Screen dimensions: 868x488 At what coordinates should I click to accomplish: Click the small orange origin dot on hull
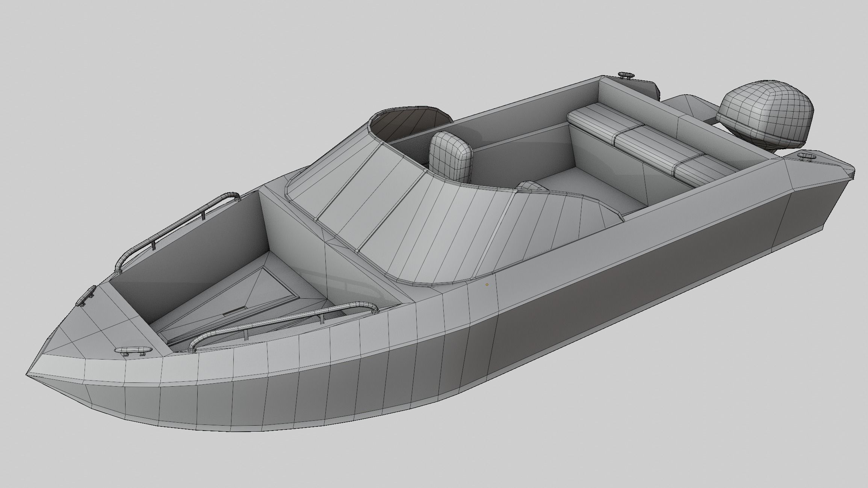(x=487, y=284)
